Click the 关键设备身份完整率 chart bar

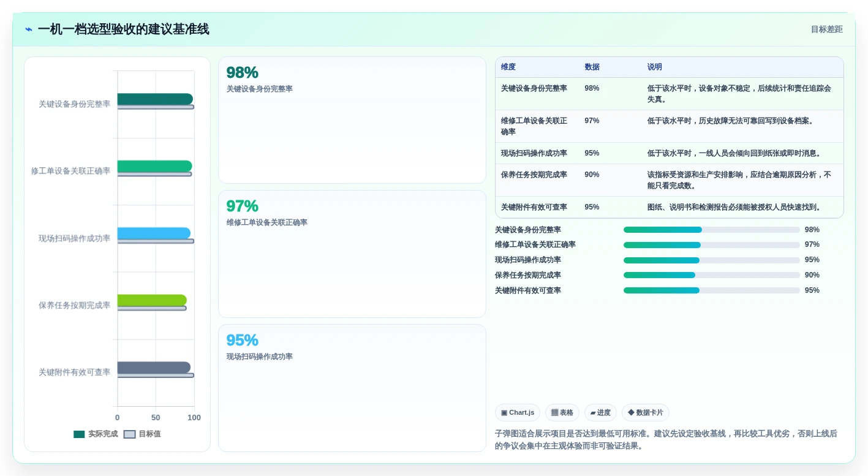pos(155,99)
